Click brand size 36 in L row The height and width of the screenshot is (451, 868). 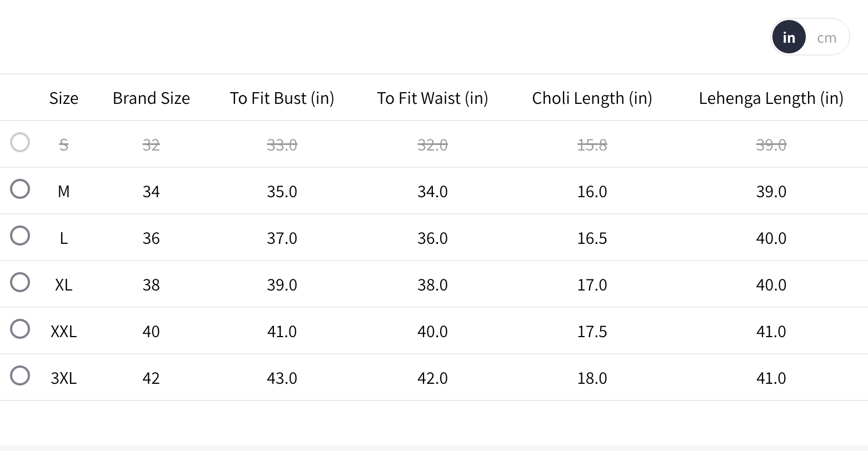151,238
